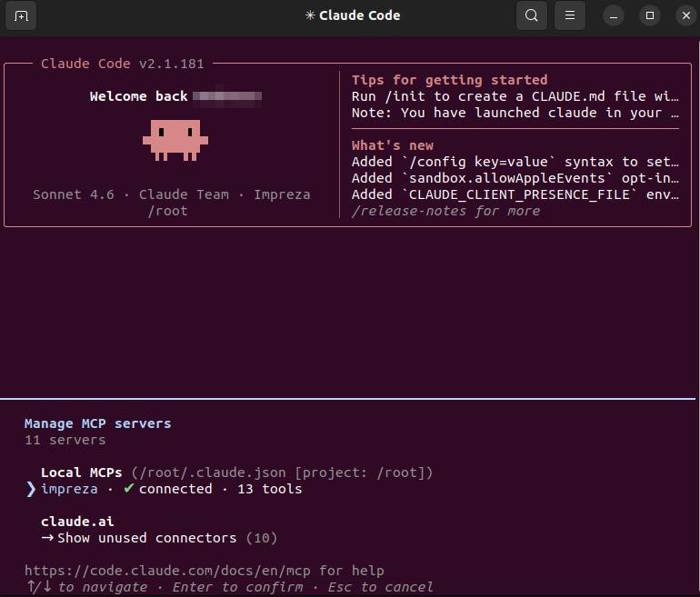Click the Run /init tip line
This screenshot has height=597, width=700.
pyautogui.click(x=515, y=96)
